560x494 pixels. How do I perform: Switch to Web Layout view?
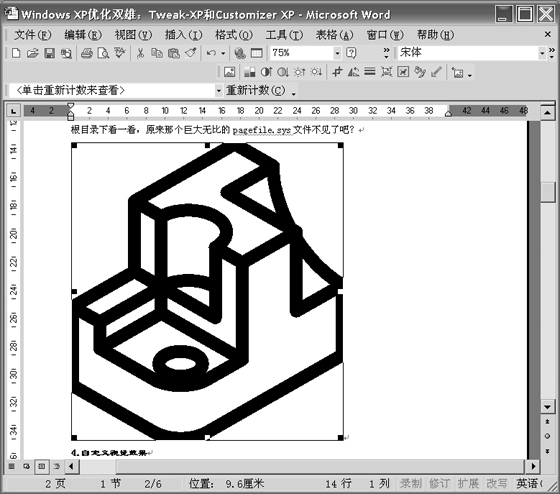26,466
